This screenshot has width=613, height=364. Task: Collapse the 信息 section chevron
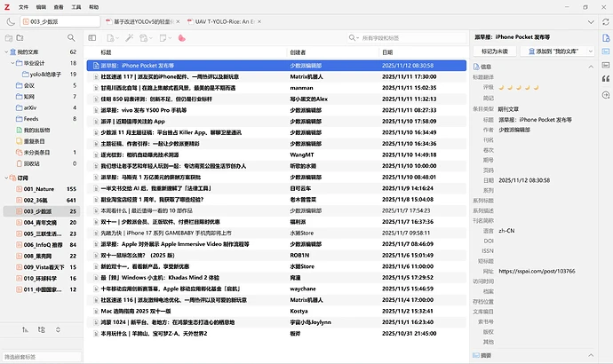[x=591, y=67]
